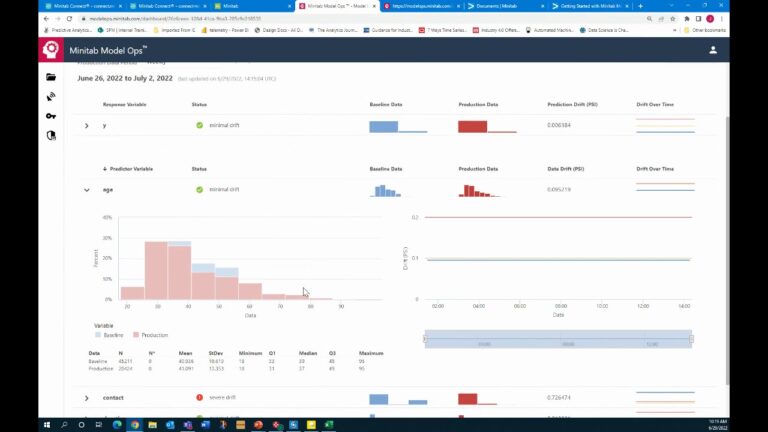Open the user account icon
Image resolution: width=768 pixels, height=432 pixels.
[x=713, y=50]
